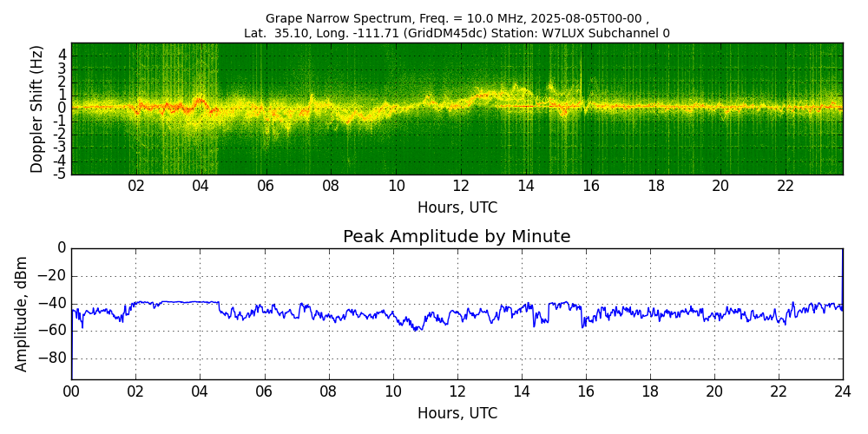Click the '14' tick of the amplitude plot

(x=522, y=391)
